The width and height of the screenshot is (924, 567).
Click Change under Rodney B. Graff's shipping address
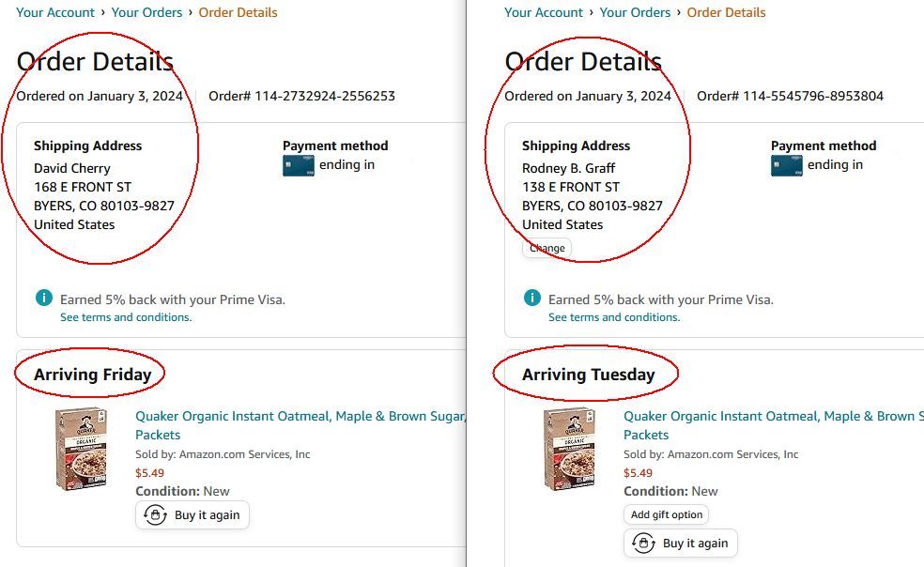pyautogui.click(x=547, y=249)
